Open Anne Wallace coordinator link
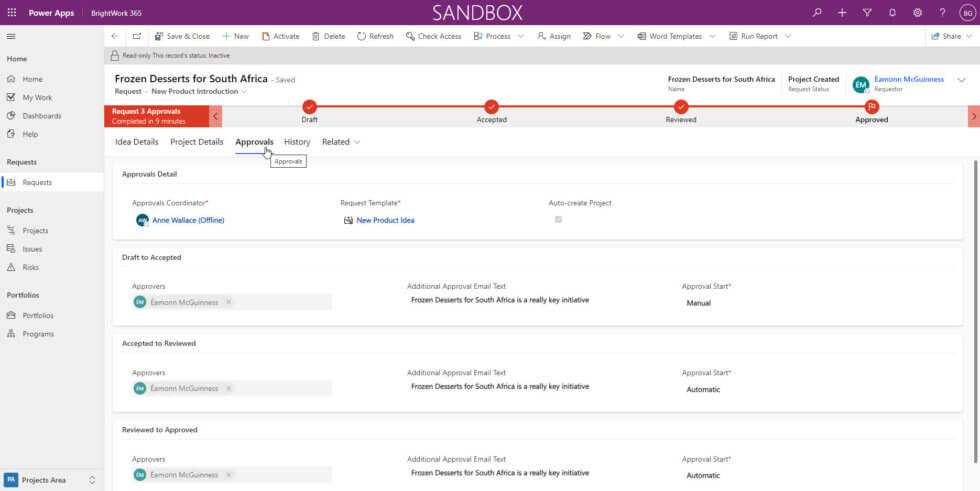Viewport: 980px width, 491px height. pos(188,220)
